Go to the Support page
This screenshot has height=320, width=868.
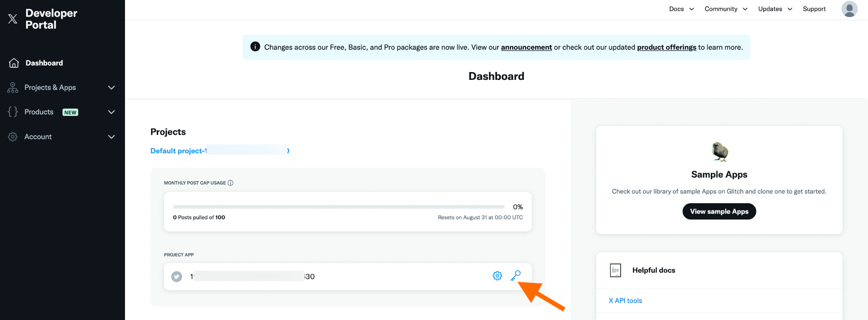pyautogui.click(x=814, y=9)
